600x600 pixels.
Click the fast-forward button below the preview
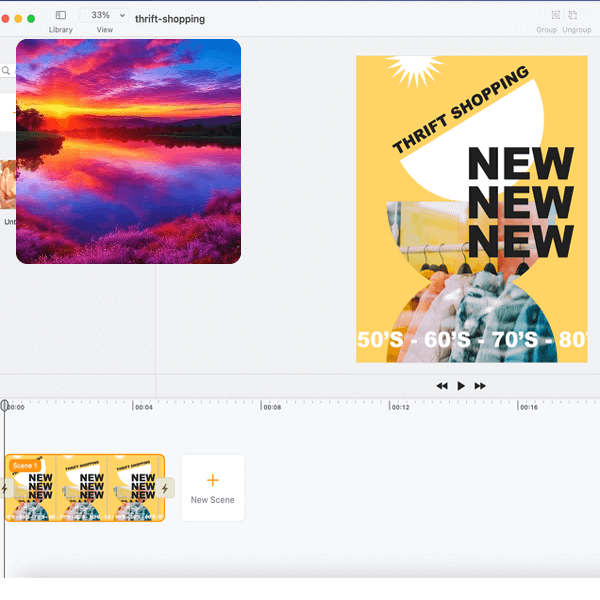[x=480, y=386]
